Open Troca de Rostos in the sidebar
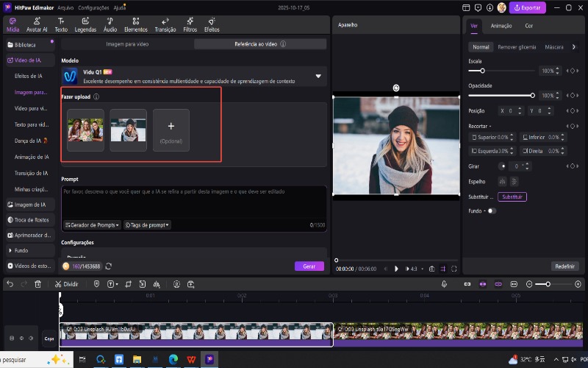The width and height of the screenshot is (588, 368). tap(30, 220)
